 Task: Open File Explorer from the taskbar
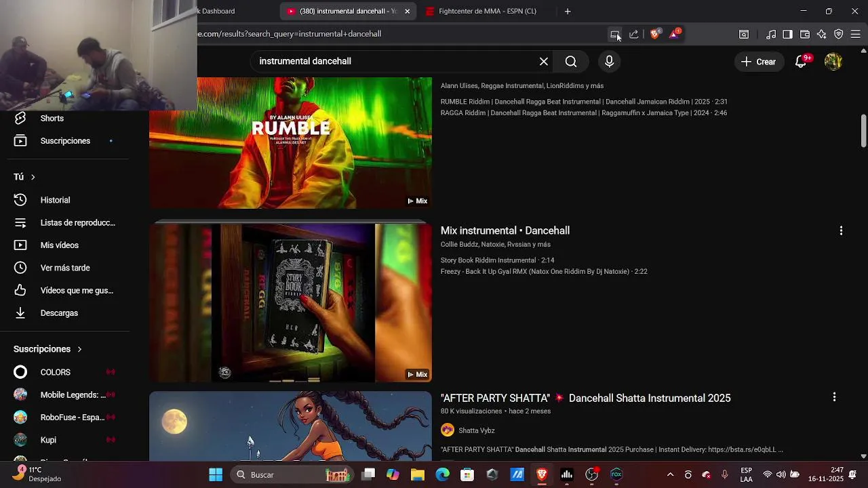tap(417, 474)
